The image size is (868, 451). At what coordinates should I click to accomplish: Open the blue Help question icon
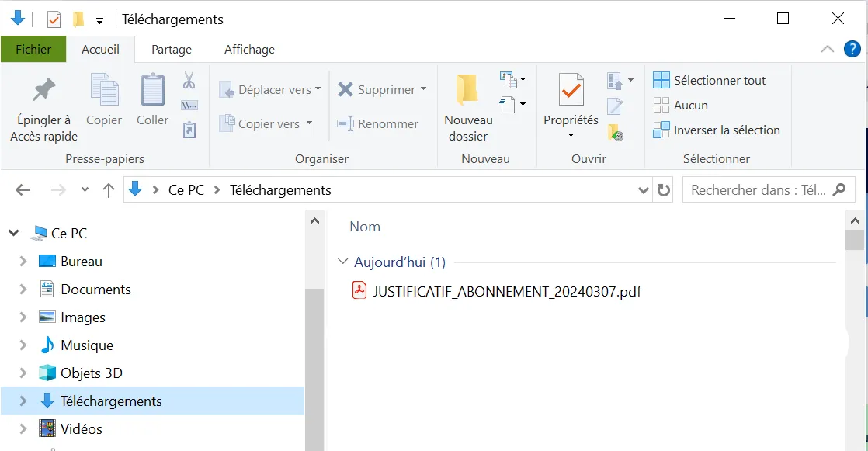pos(852,49)
